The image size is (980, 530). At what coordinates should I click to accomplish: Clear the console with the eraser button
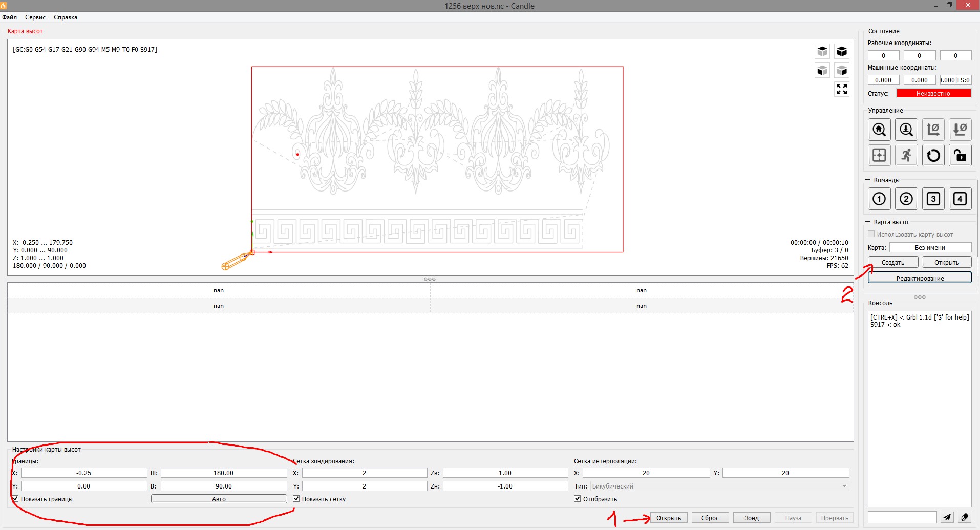click(x=965, y=517)
